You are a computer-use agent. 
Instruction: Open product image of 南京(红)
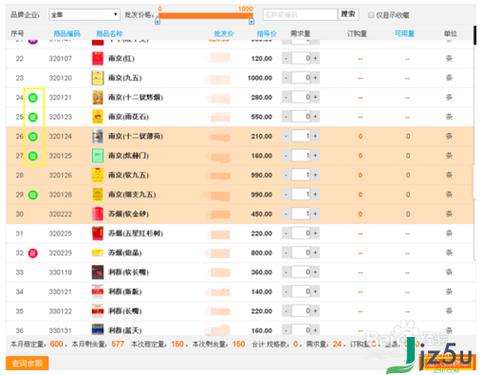[98, 59]
